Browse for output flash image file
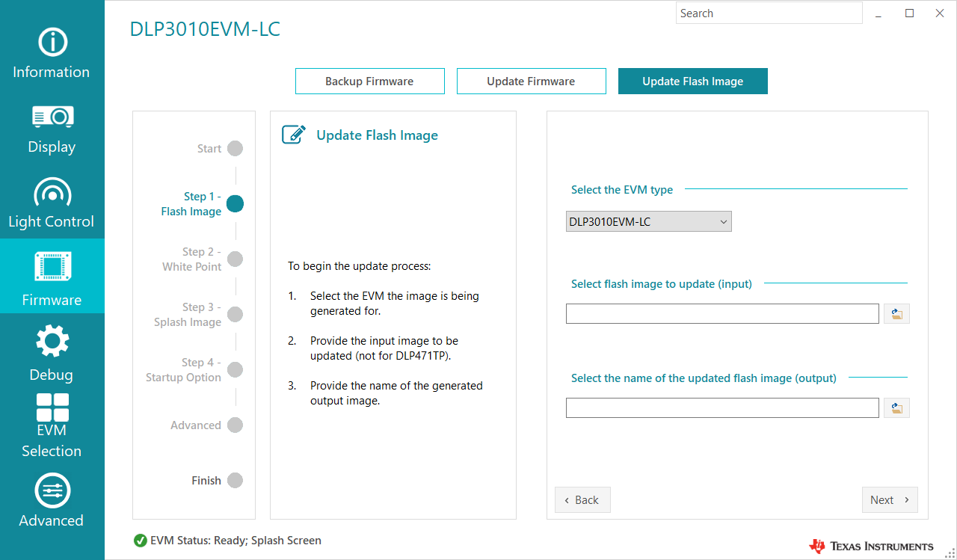The image size is (957, 560). pos(896,408)
